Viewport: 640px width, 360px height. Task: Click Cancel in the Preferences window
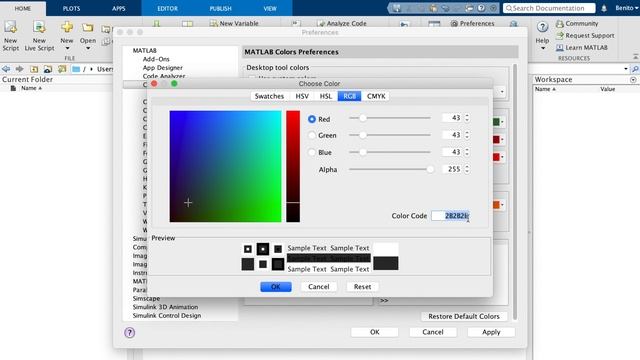pos(433,332)
